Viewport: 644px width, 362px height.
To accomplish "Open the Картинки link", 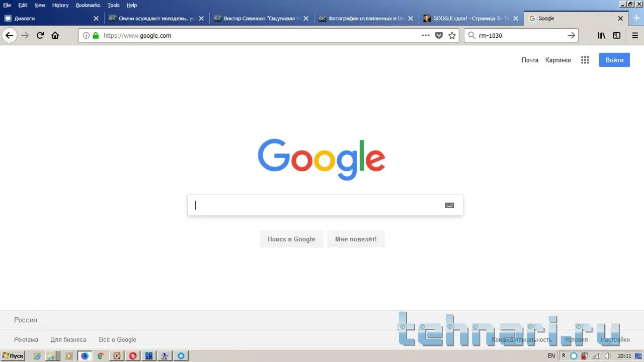I will click(558, 60).
